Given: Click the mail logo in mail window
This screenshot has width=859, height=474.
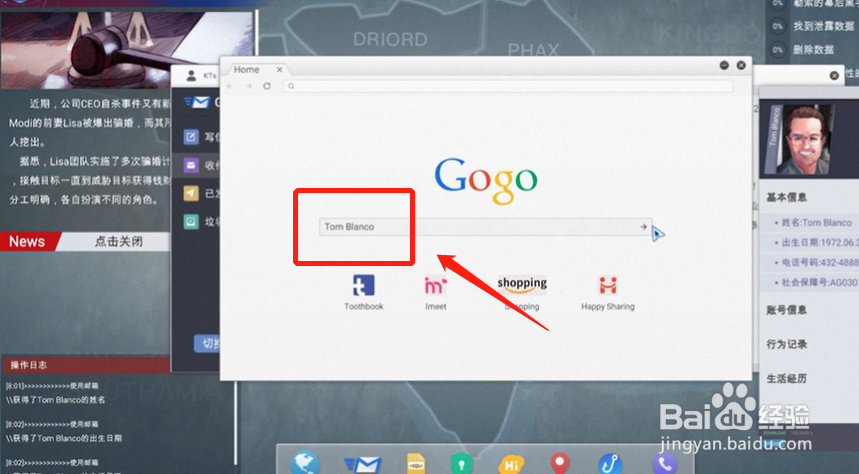Looking at the screenshot, I should (197, 102).
